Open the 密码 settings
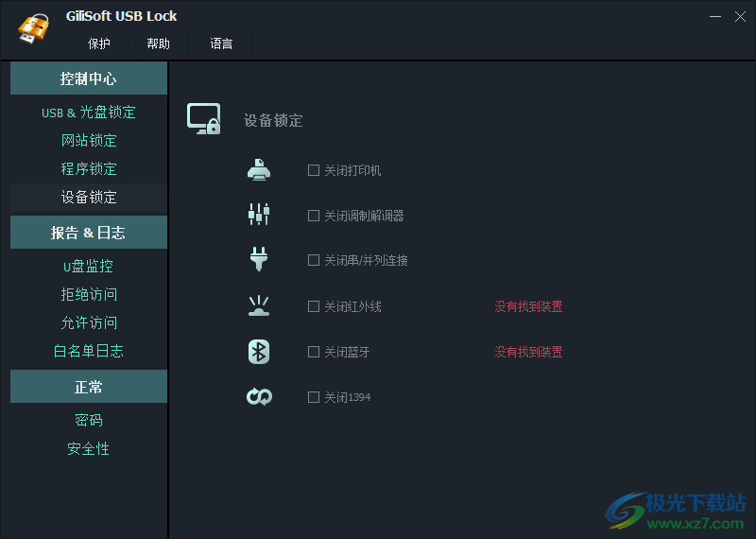The image size is (756, 539). click(x=89, y=420)
